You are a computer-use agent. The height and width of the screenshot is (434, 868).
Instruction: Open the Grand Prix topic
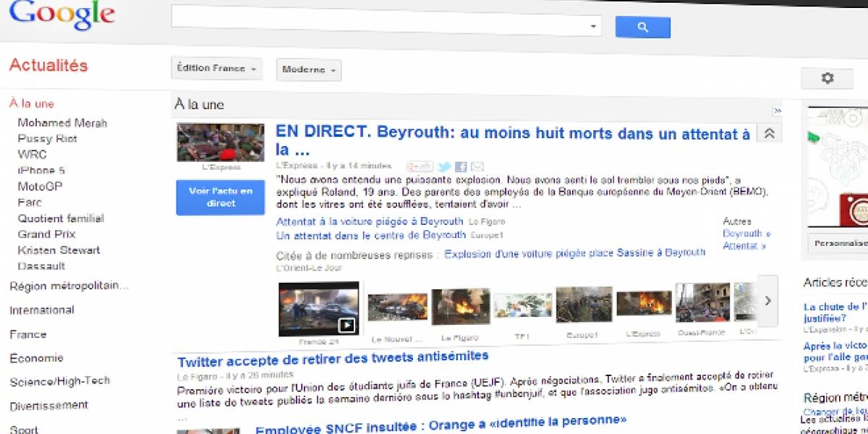coord(47,234)
